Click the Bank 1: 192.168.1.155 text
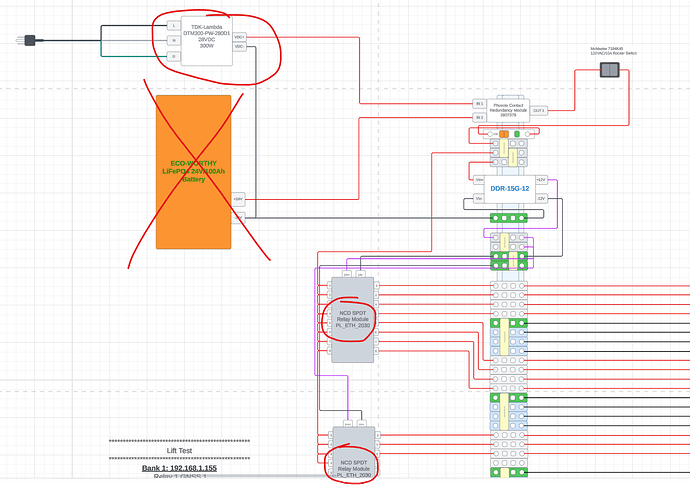This screenshot has width=690, height=485. point(180,468)
